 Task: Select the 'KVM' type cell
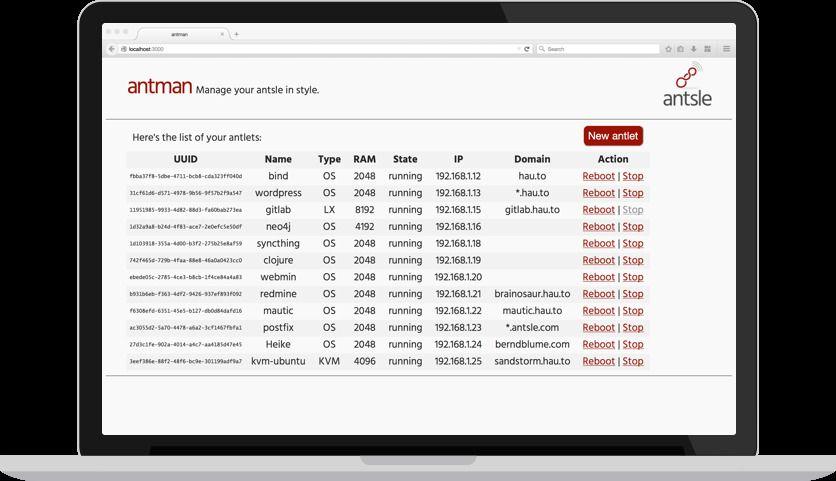329,361
